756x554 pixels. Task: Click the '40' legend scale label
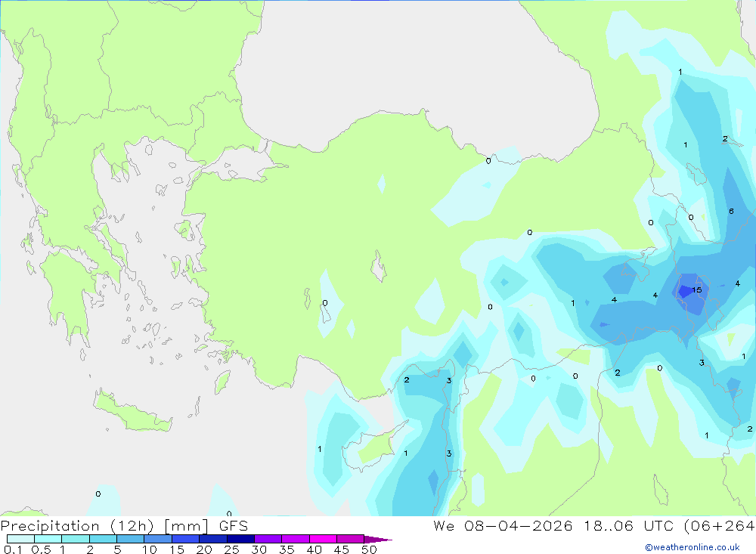coord(314,549)
